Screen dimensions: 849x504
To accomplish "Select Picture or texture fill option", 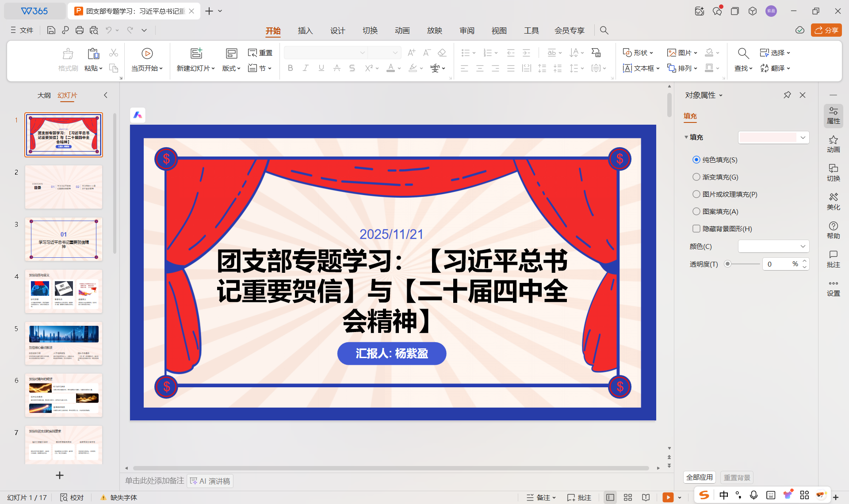I will coord(696,194).
